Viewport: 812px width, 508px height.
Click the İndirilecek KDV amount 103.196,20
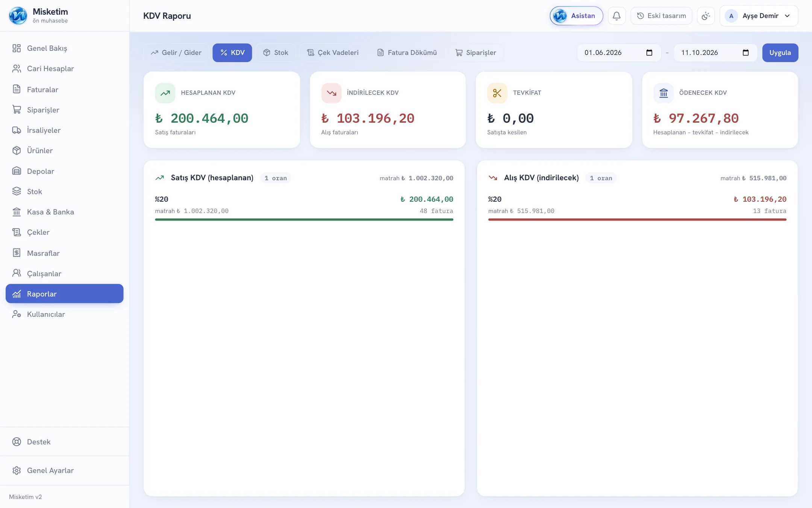click(x=368, y=119)
